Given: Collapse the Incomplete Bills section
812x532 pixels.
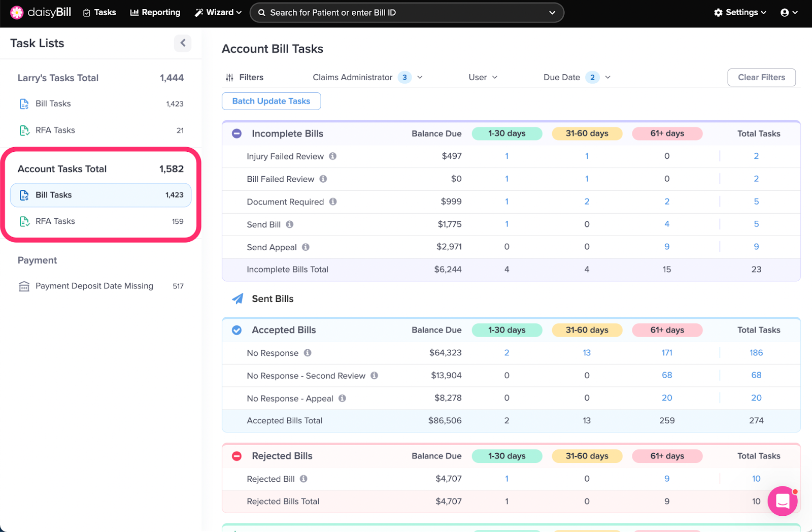Looking at the screenshot, I should pos(236,134).
